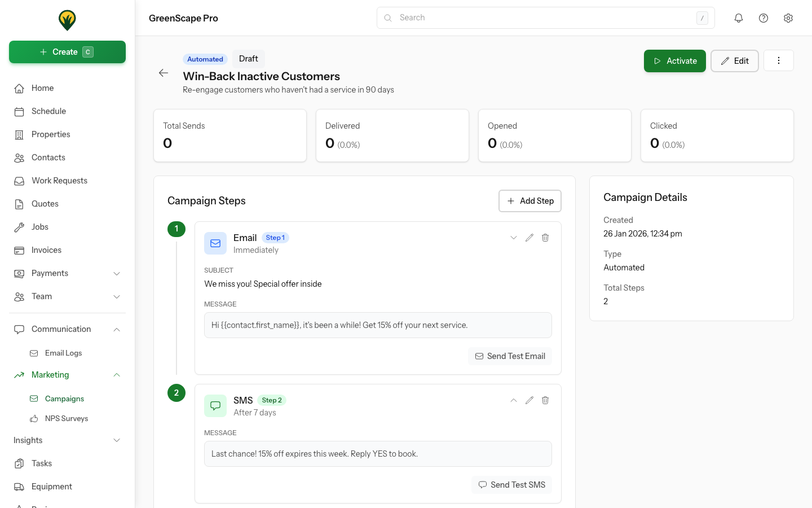Viewport: 812px width, 508px height.
Task: Click the back arrow near campaign title
Action: click(x=164, y=73)
